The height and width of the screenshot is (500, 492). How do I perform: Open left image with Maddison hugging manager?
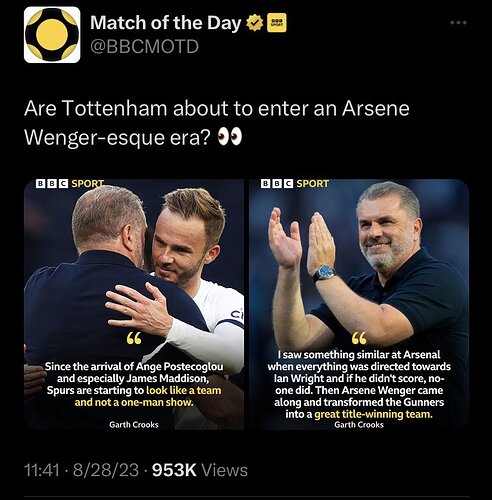[134, 304]
